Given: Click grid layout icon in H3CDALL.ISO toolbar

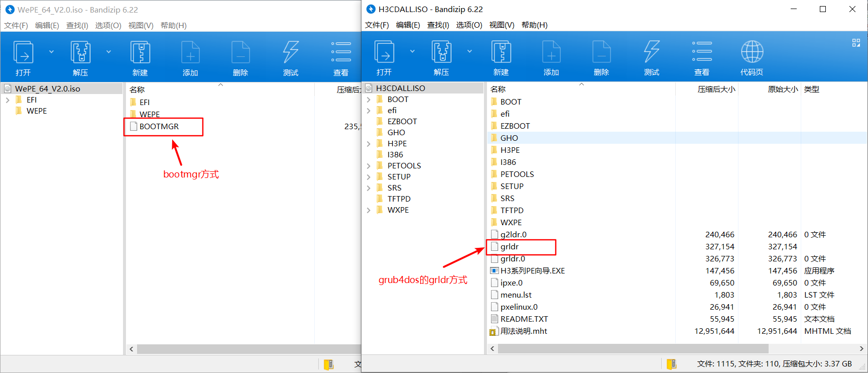Looking at the screenshot, I should 856,43.
